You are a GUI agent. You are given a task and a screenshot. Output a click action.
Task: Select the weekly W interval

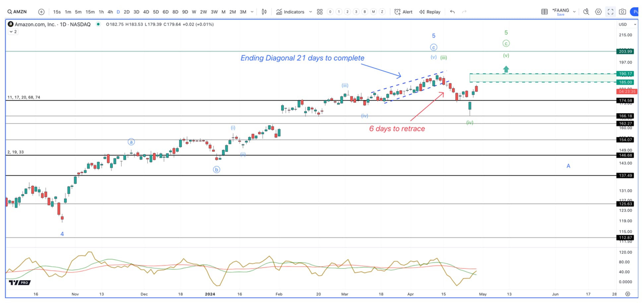[x=194, y=12]
